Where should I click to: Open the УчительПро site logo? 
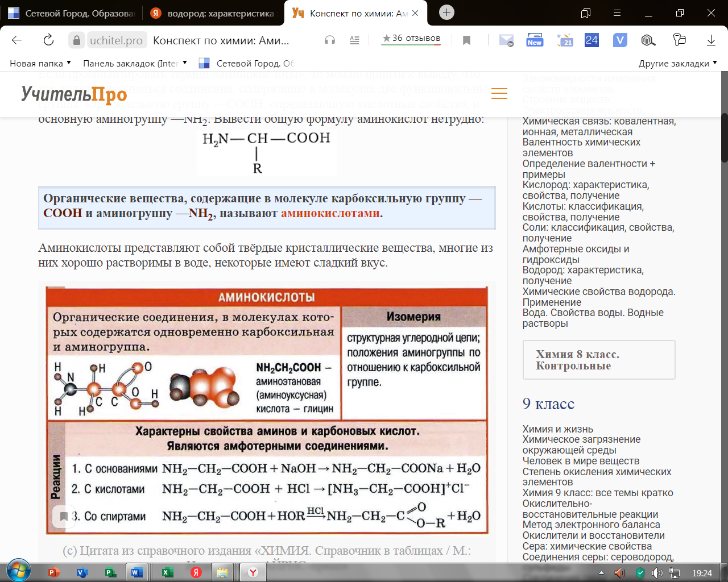[x=74, y=94]
